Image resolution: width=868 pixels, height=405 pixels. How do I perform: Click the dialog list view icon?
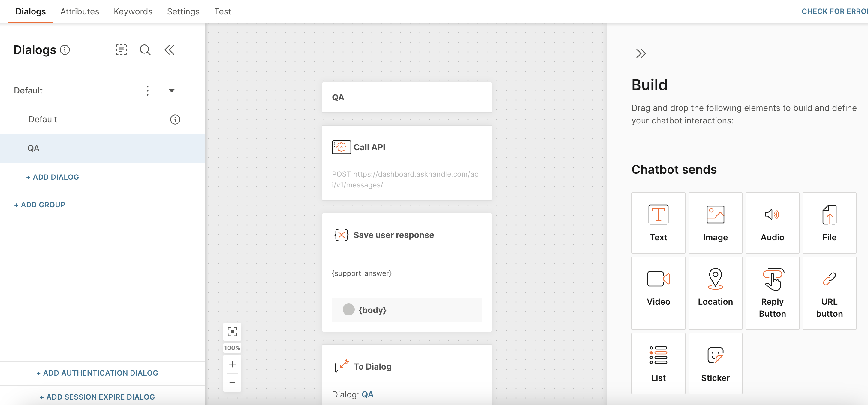coord(121,50)
